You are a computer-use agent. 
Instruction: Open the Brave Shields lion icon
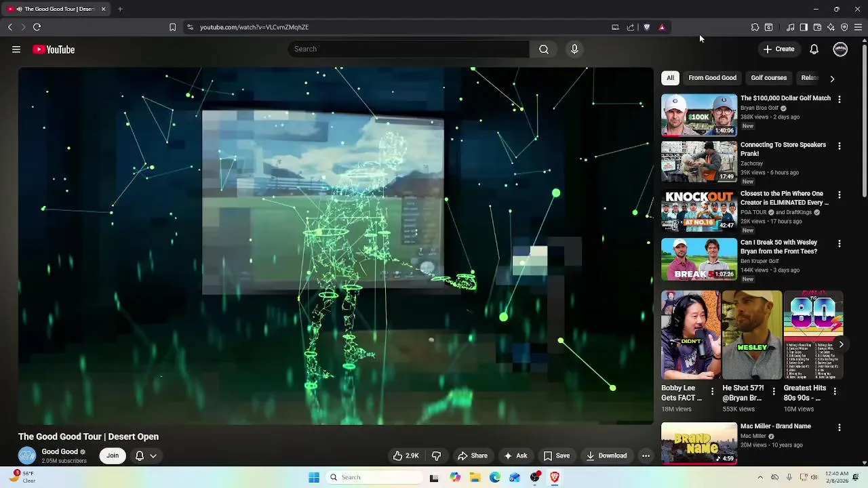pos(646,27)
